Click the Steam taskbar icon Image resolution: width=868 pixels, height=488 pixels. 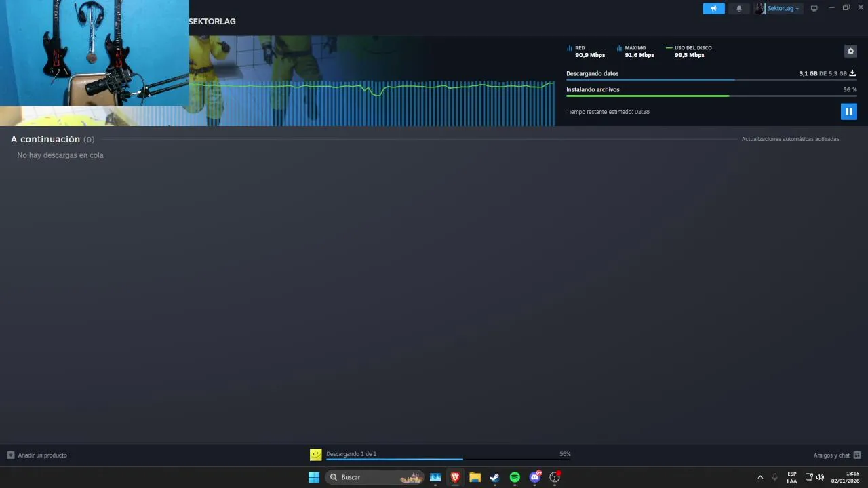coord(495,477)
